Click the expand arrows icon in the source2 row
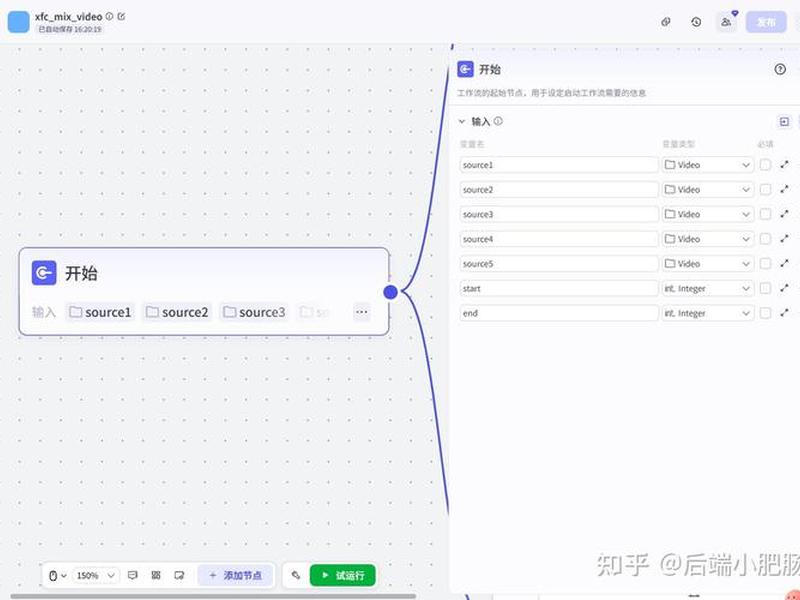Viewport: 800px width, 600px height. tap(784, 189)
